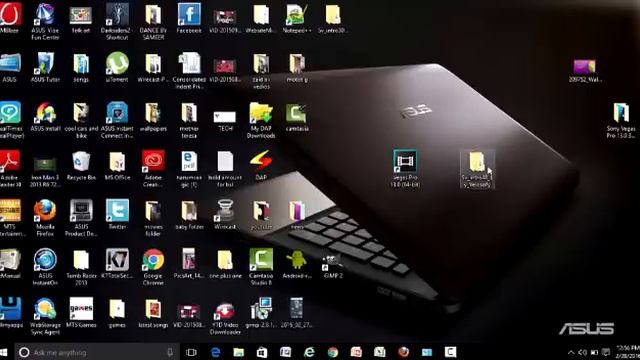640x360 pixels.
Task: Open the TECH desktop item
Action: point(225,120)
